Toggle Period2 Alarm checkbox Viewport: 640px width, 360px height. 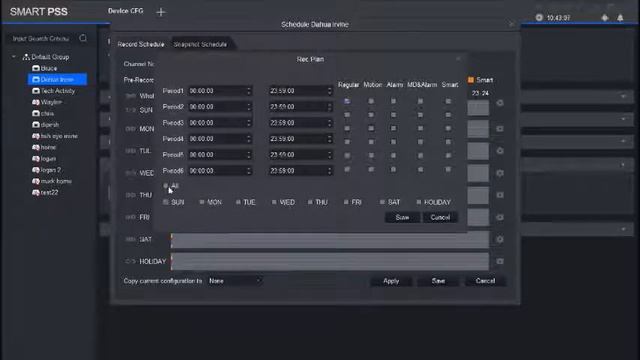tap(393, 115)
